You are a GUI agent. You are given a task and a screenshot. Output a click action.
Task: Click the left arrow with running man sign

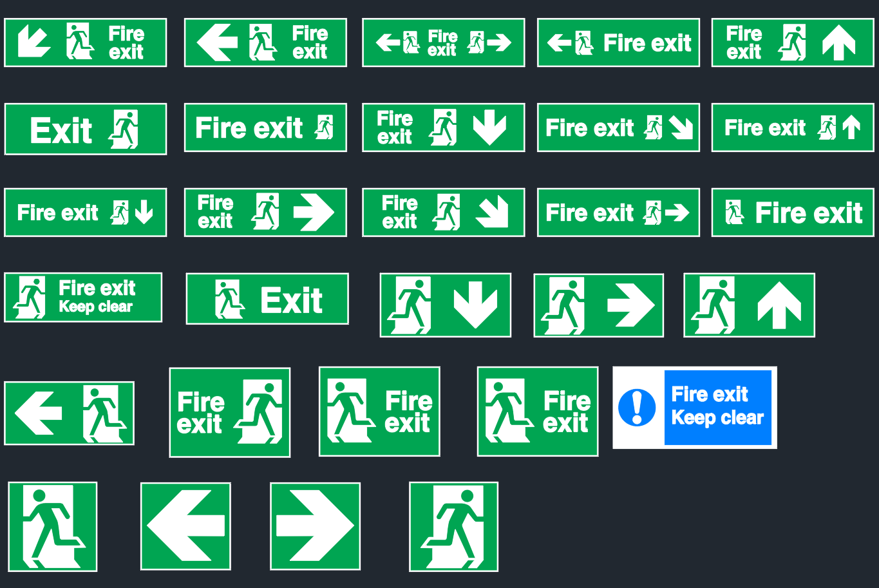70,413
